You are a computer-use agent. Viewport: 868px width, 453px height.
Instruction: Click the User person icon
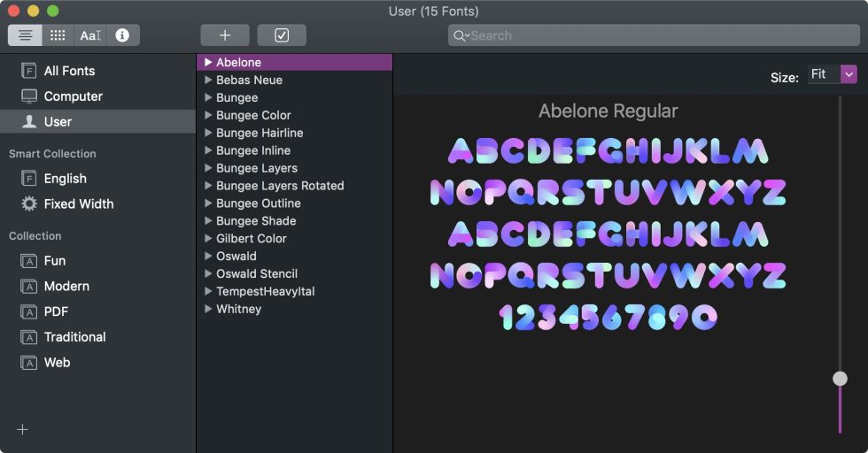tap(28, 122)
